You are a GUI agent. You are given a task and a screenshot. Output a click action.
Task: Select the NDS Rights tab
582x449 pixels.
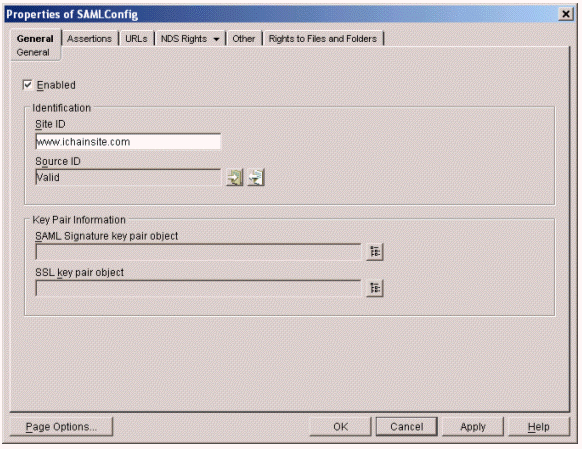click(x=184, y=39)
